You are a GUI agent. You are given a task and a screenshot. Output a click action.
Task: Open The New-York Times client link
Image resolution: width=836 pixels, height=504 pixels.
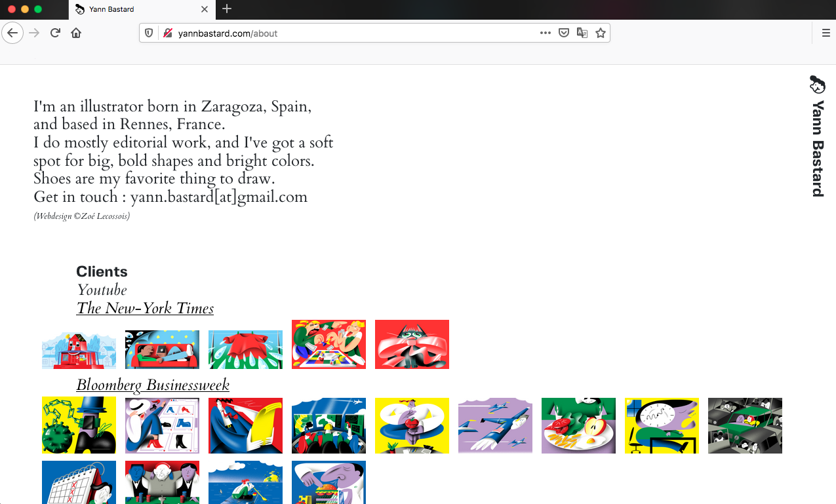[x=145, y=309]
